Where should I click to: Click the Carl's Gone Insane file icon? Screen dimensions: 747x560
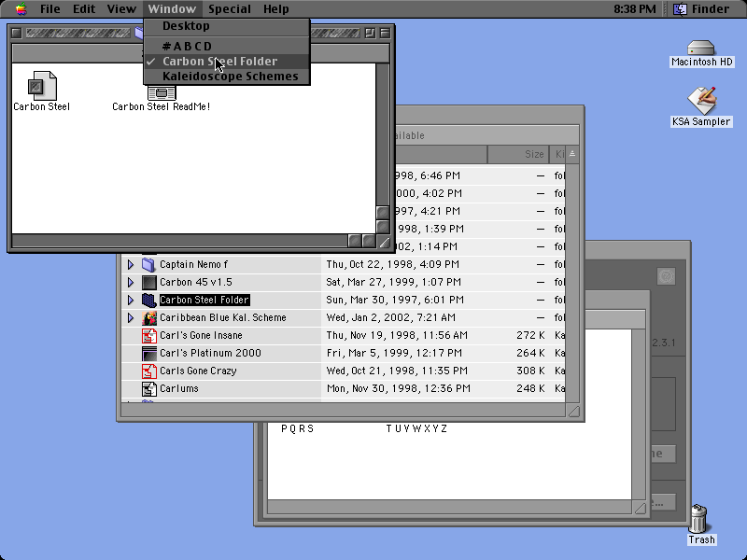[149, 336]
